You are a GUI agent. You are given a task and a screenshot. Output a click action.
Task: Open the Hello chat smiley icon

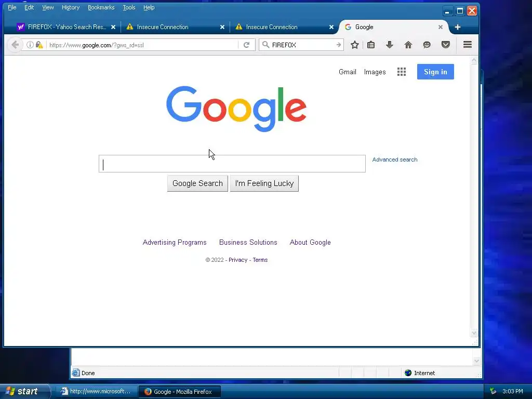tap(427, 45)
